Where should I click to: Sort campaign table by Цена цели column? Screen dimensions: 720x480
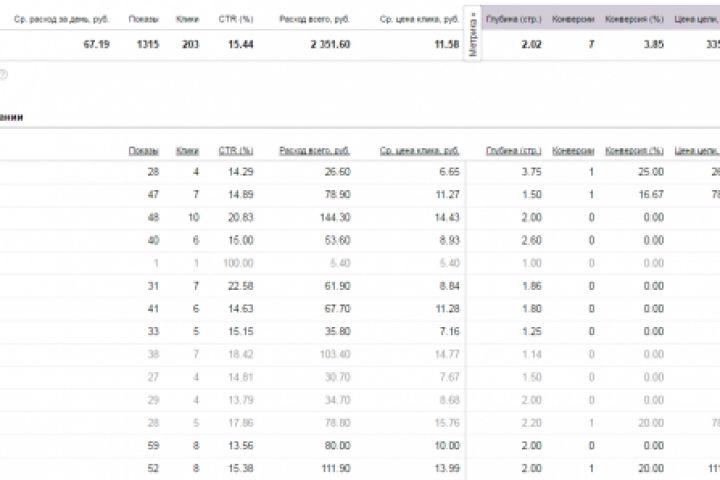click(697, 151)
